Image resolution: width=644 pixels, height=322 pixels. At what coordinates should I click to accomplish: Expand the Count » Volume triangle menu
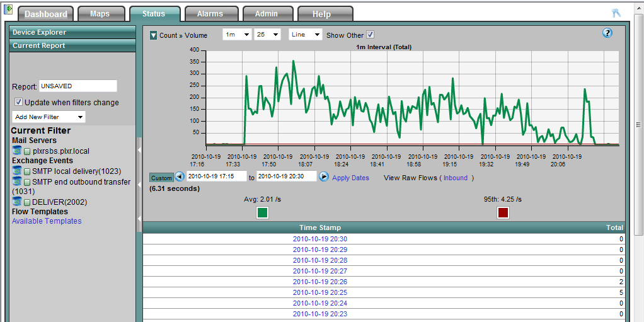[x=153, y=35]
